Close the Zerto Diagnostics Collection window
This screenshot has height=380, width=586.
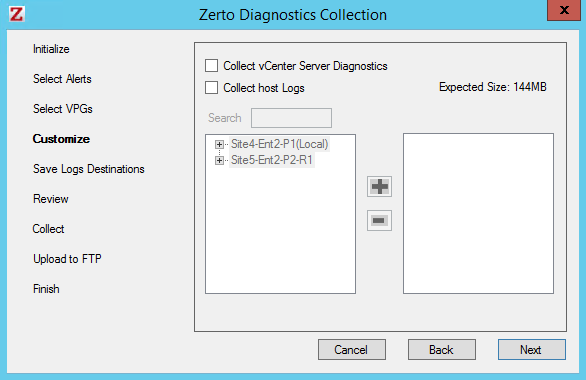(564, 10)
